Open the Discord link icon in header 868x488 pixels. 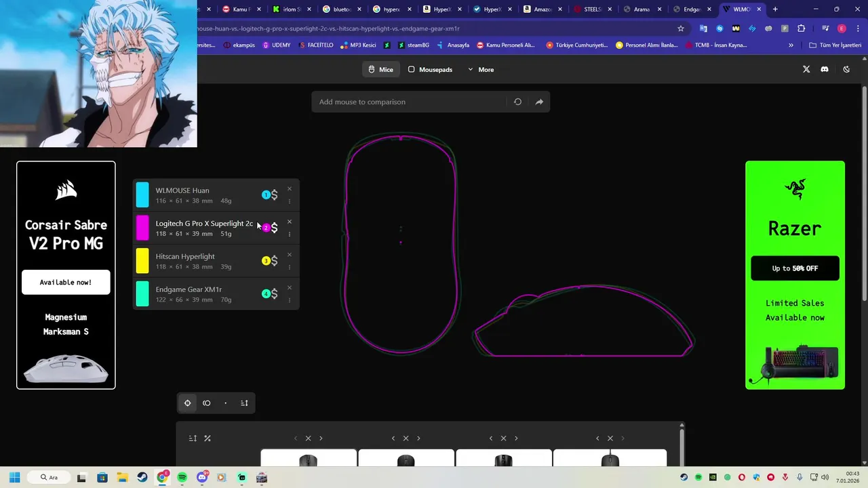[825, 69]
